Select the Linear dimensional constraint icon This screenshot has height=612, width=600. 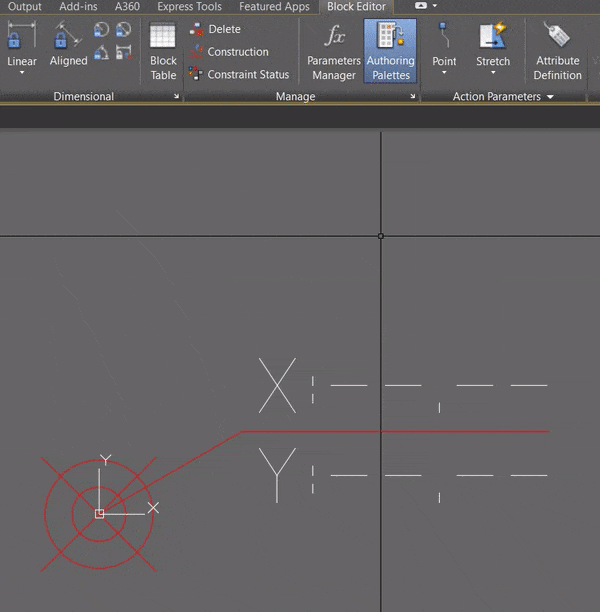(x=21, y=35)
